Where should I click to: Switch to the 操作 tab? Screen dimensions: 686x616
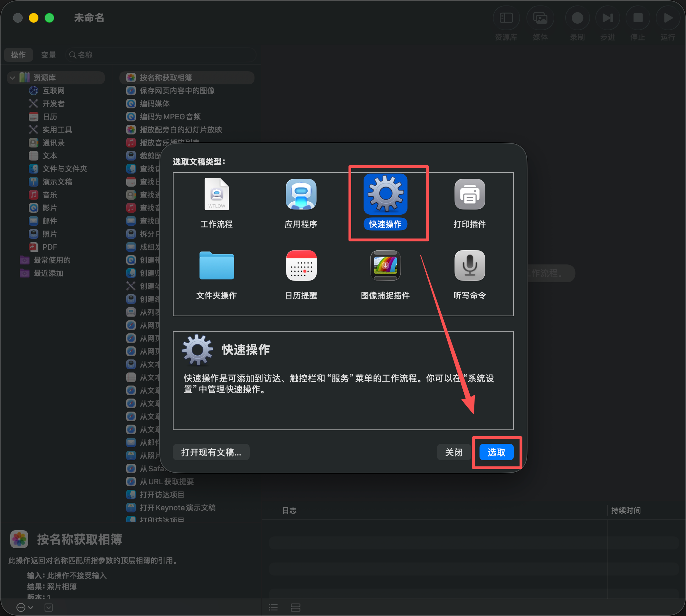[x=19, y=55]
